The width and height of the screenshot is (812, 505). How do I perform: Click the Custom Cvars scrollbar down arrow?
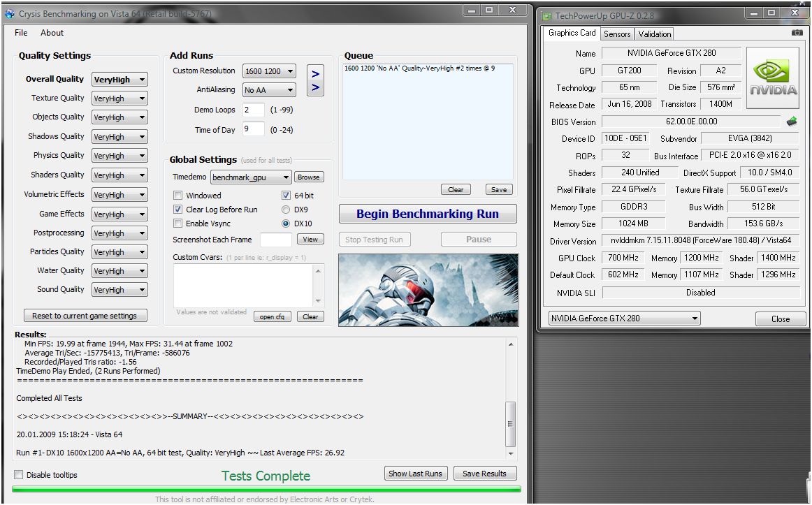point(318,300)
